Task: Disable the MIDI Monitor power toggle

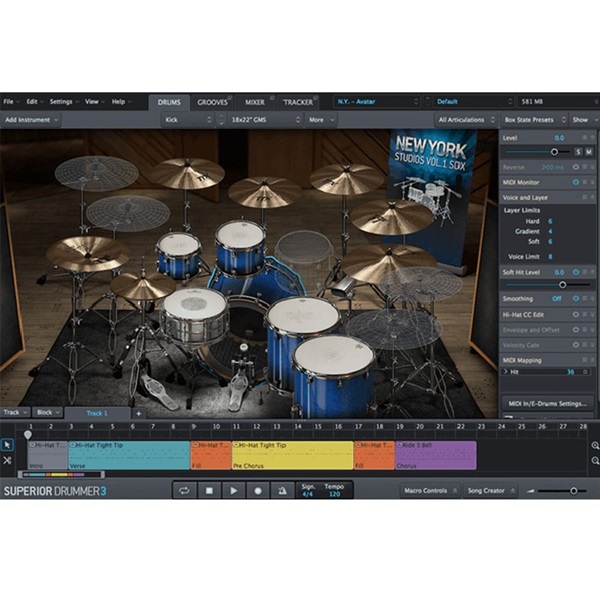Action: tap(576, 182)
